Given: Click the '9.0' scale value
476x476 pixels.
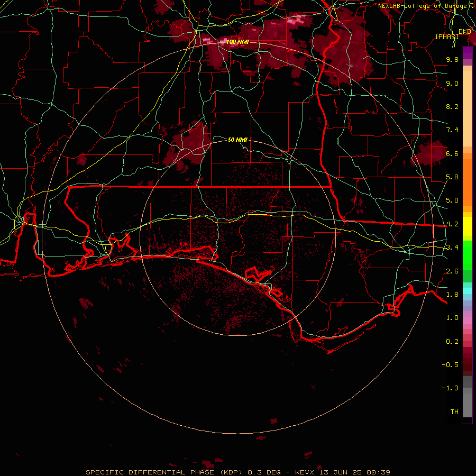Looking at the screenshot, I should point(452,83).
